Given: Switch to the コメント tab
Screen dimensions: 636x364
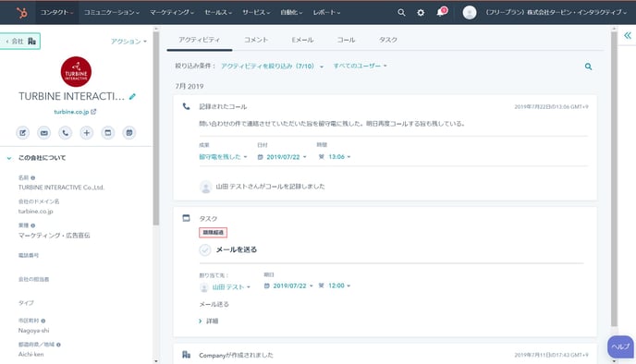Looking at the screenshot, I should point(256,40).
